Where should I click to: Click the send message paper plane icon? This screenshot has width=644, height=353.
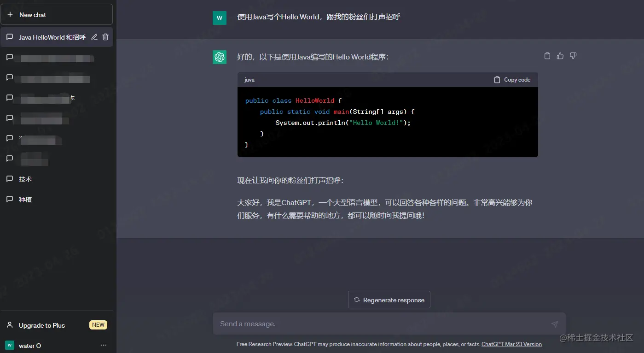555,324
